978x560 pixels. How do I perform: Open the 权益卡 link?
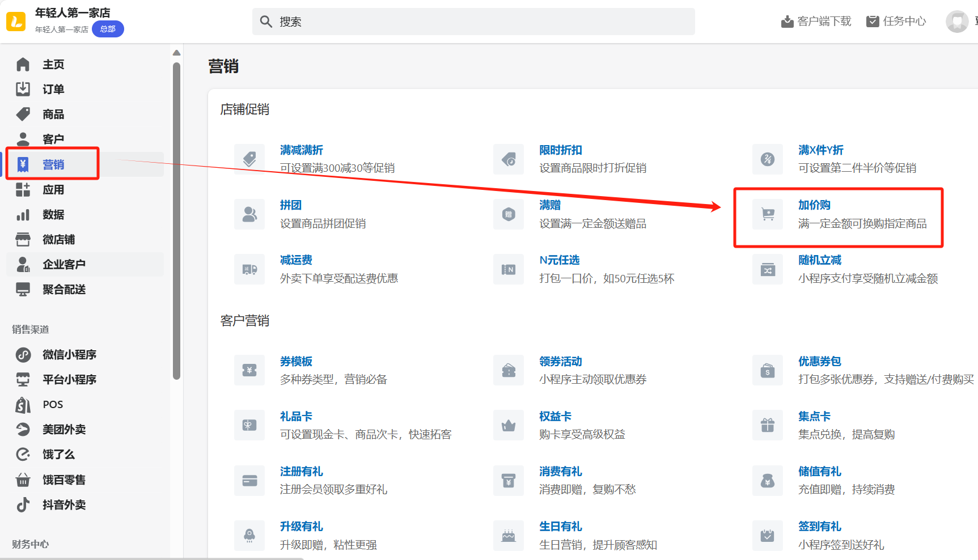point(555,417)
